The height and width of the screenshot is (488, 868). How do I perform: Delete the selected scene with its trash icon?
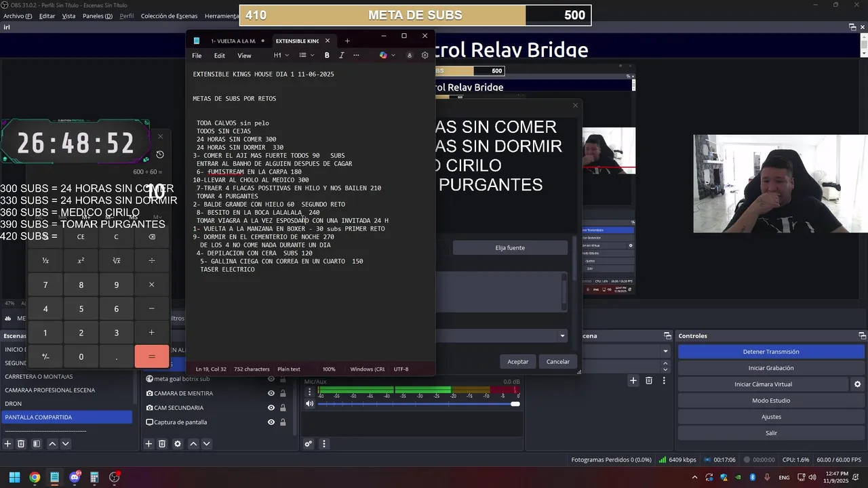pyautogui.click(x=21, y=444)
